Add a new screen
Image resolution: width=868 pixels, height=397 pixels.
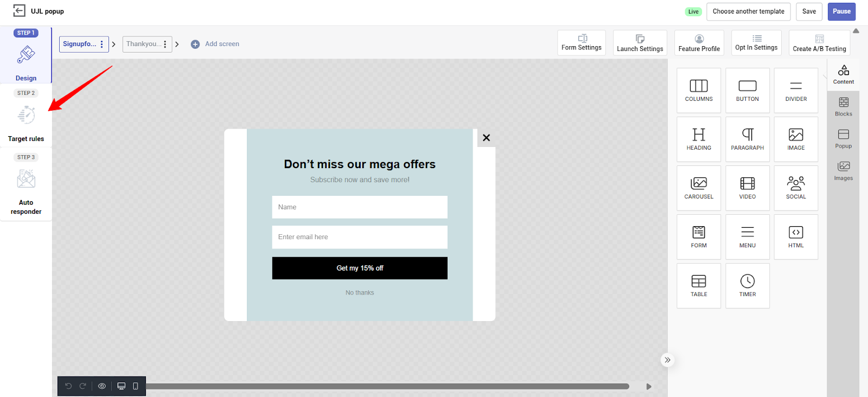point(215,44)
